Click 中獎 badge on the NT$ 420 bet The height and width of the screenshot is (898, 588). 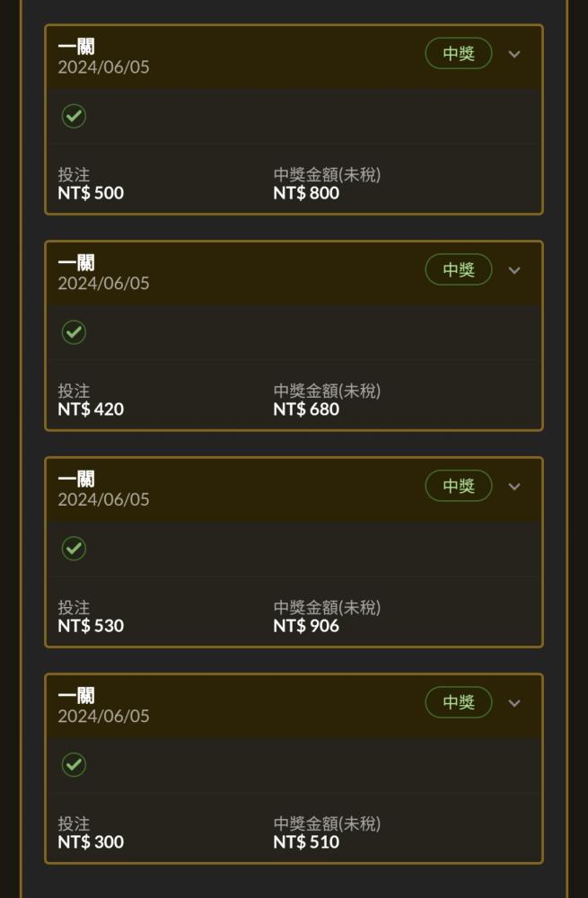[459, 269]
